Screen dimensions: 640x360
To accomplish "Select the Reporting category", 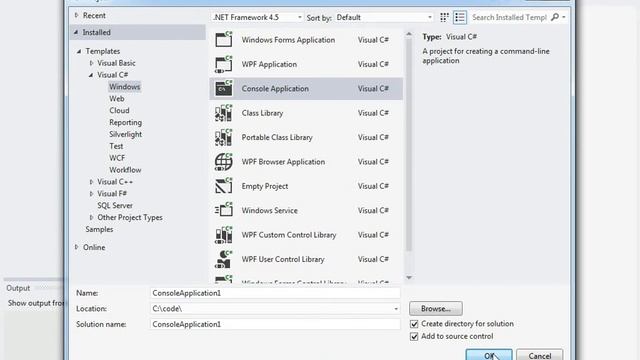I will (125, 122).
